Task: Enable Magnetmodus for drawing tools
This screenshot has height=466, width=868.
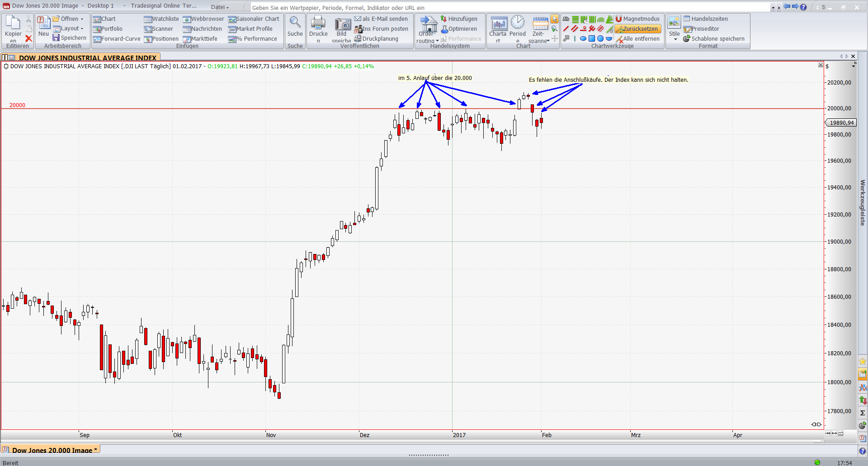Action: (637, 19)
